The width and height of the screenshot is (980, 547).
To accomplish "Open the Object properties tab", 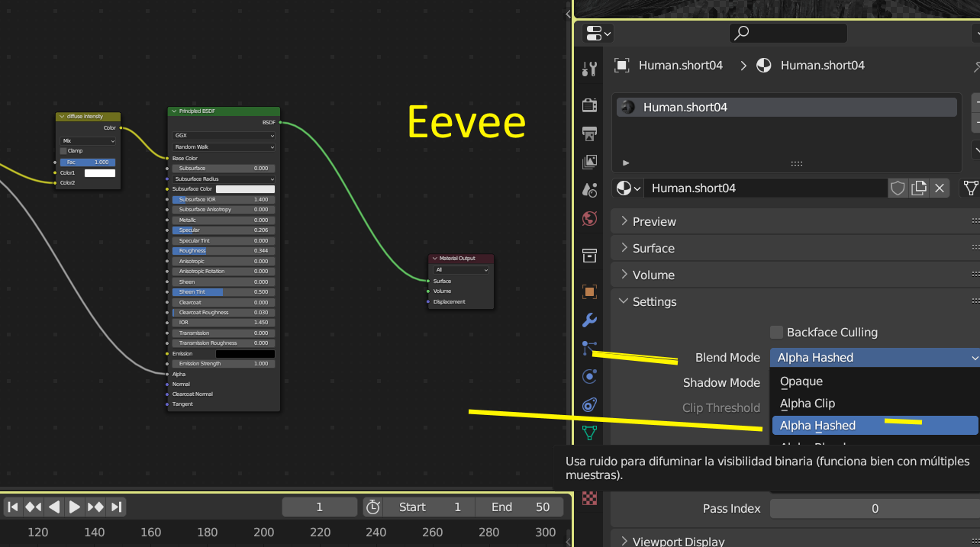I will click(589, 291).
